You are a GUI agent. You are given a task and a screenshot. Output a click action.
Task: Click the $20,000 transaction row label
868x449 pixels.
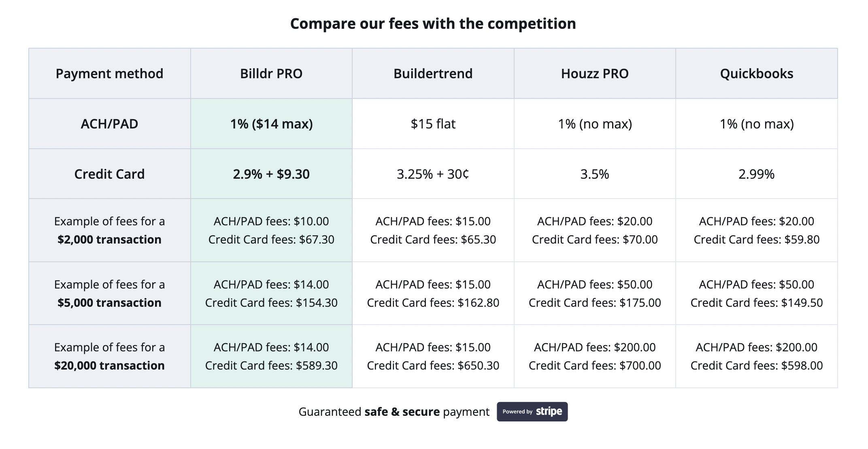pyautogui.click(x=109, y=357)
